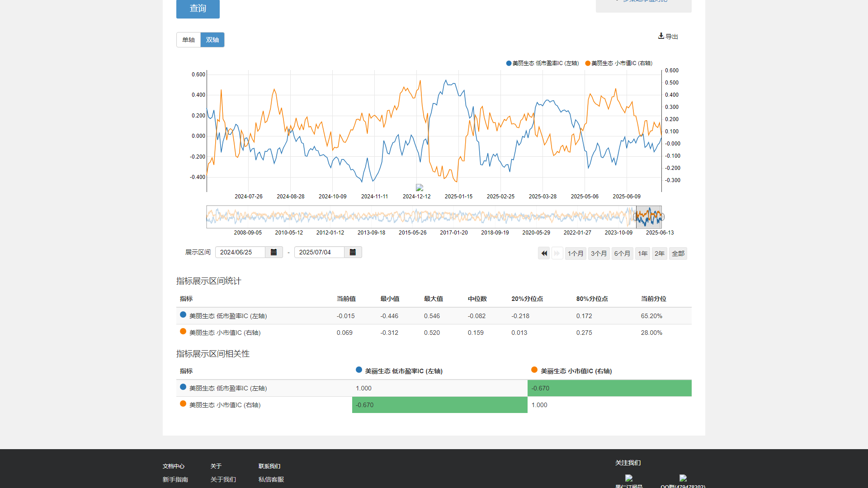Viewport: 868px width, 488px height.
Task: Click 最大值 column header
Action: pos(434,299)
